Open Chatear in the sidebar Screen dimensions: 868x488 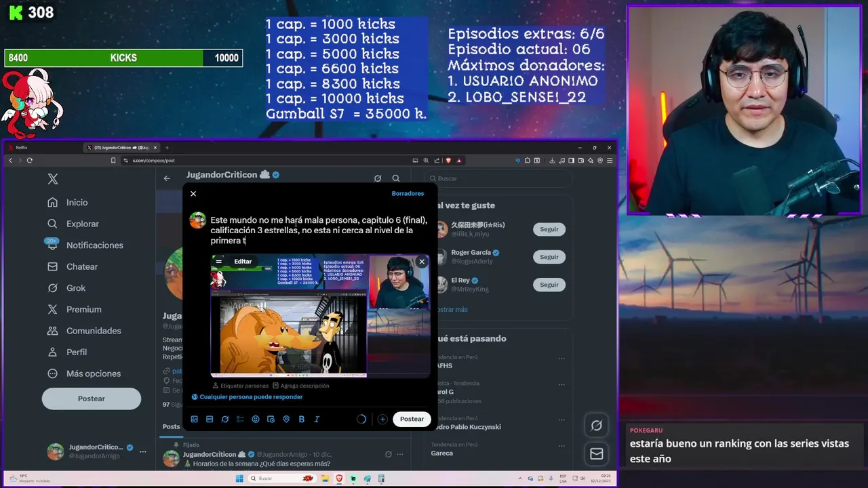[73, 267]
